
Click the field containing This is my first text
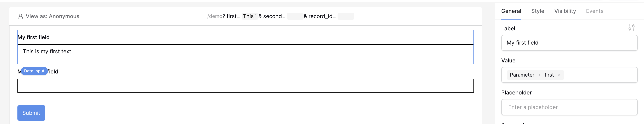245,51
